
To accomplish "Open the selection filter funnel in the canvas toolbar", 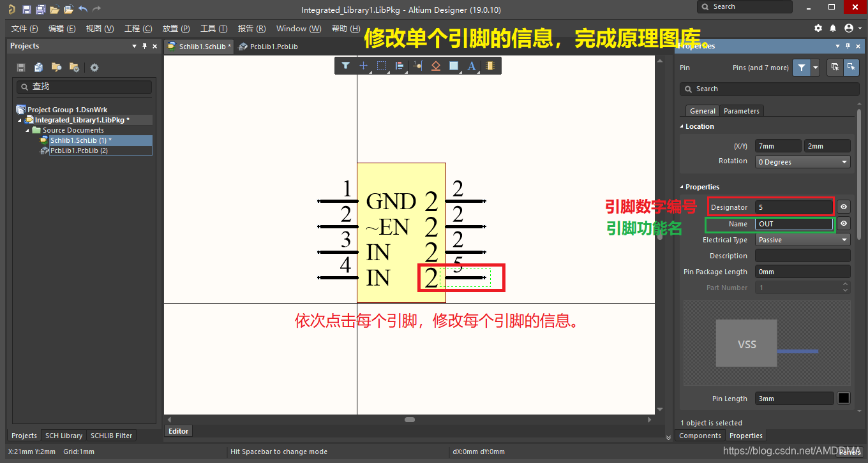I will coord(345,66).
